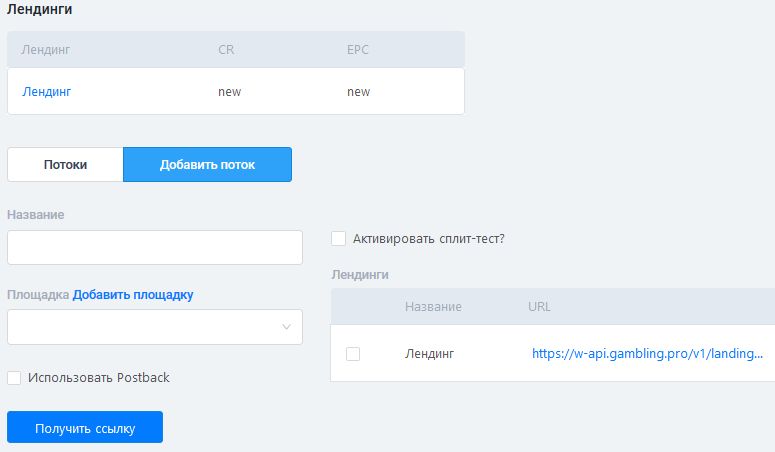Click the EPC value 'new' cell
The height and width of the screenshot is (452, 775).
click(x=358, y=92)
